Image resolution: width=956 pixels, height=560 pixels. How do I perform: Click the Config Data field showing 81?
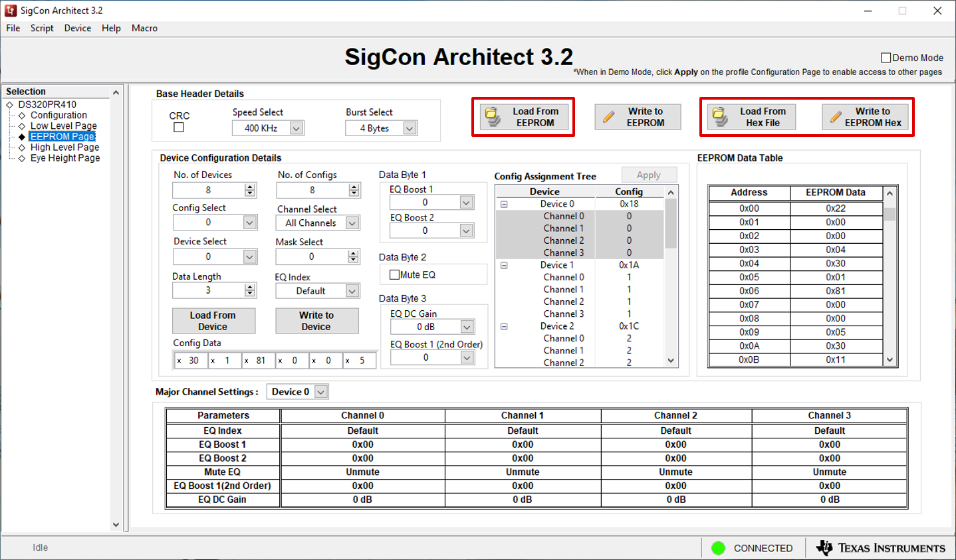[258, 360]
